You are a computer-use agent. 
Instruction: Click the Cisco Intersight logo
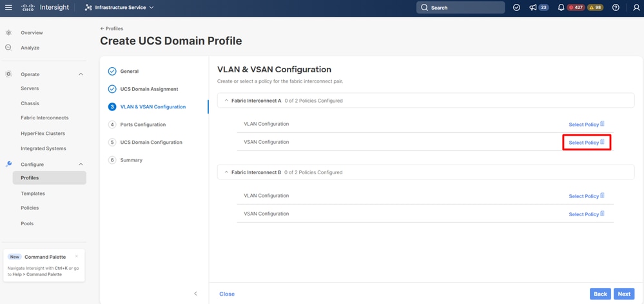(45, 7)
